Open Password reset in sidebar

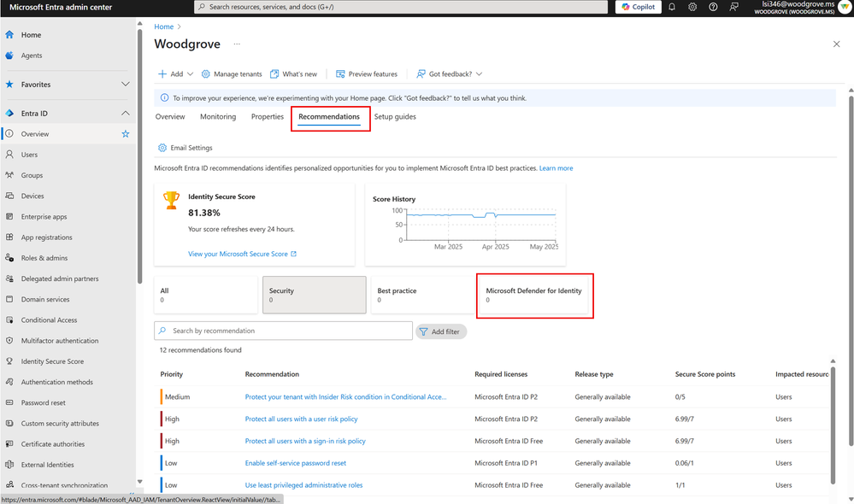pyautogui.click(x=43, y=402)
